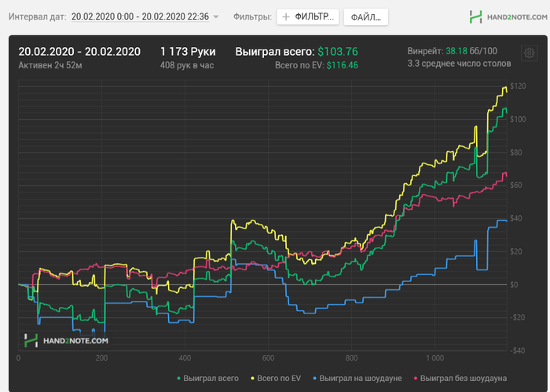Screen dimensions: 550x392
Task: Click the yellow EV line peak near $120
Action: [505, 88]
